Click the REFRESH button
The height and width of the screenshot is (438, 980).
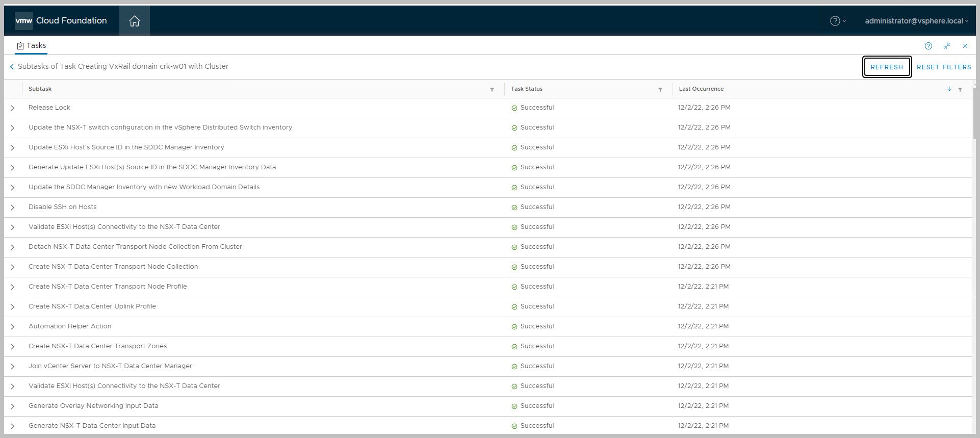click(886, 67)
